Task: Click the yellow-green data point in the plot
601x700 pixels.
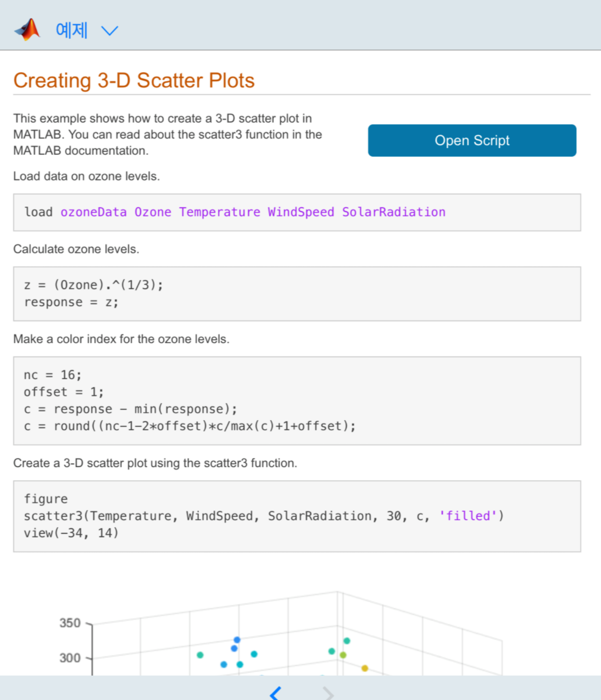Action: coord(343,655)
